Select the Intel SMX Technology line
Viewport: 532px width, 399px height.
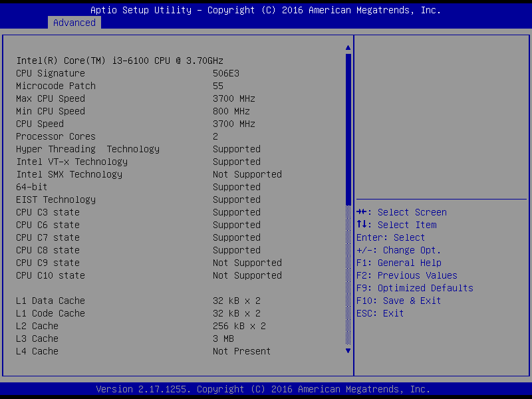click(x=69, y=174)
